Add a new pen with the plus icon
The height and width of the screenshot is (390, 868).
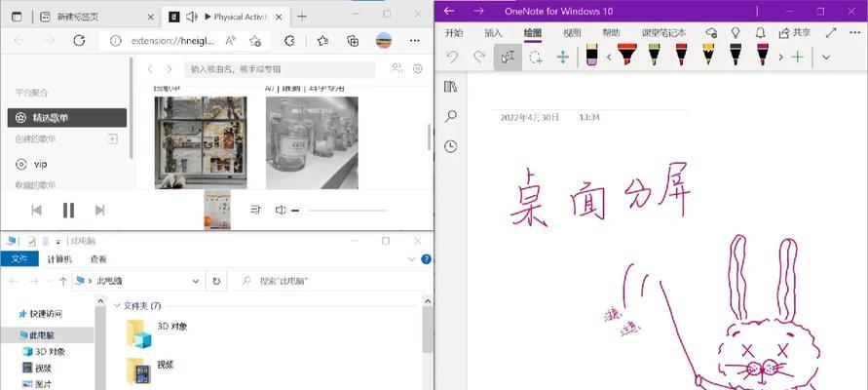[x=797, y=58]
